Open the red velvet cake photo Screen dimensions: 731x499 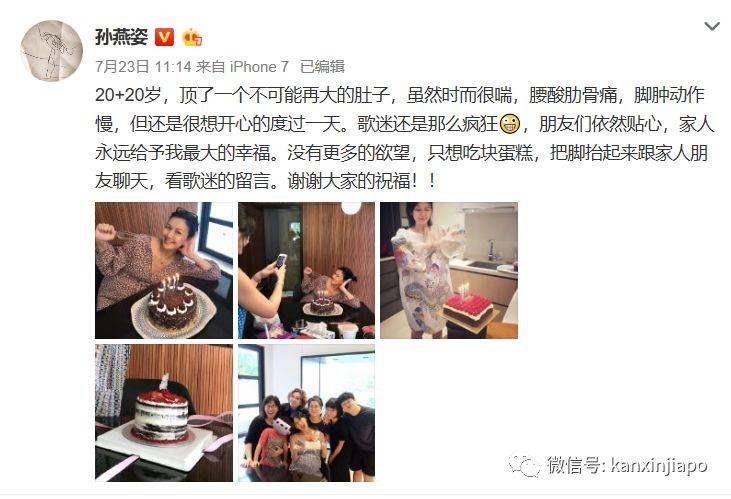(164, 413)
